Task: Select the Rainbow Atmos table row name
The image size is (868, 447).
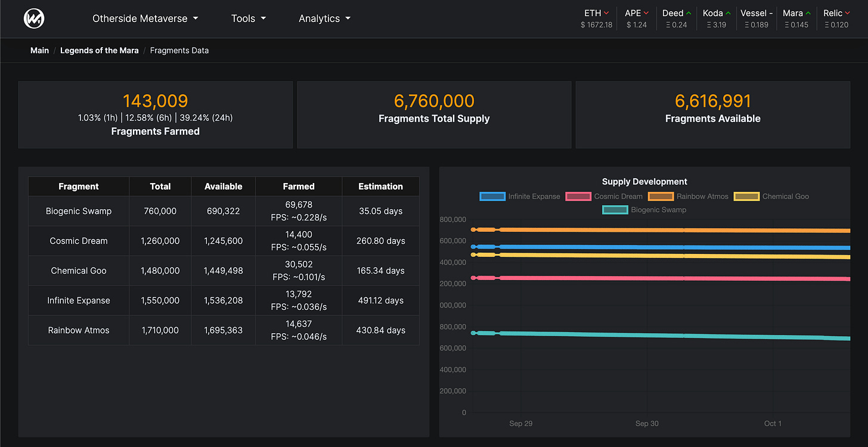Action: coord(79,330)
